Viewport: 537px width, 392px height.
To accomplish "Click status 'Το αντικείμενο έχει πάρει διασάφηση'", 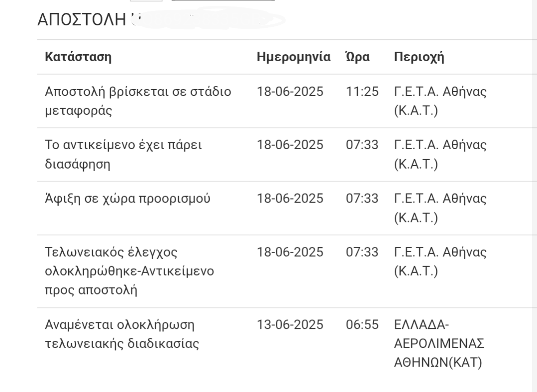I will 123,155.
